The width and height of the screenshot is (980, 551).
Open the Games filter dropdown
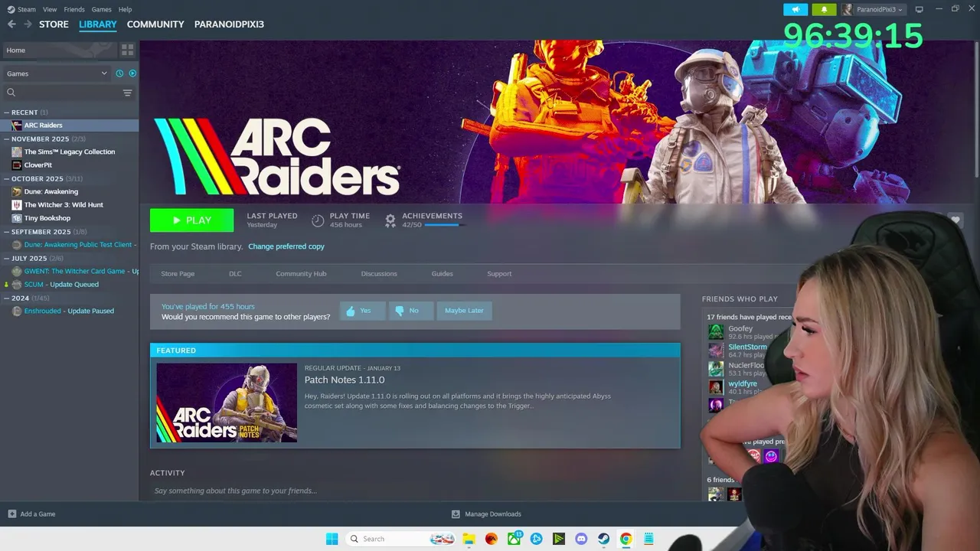57,73
